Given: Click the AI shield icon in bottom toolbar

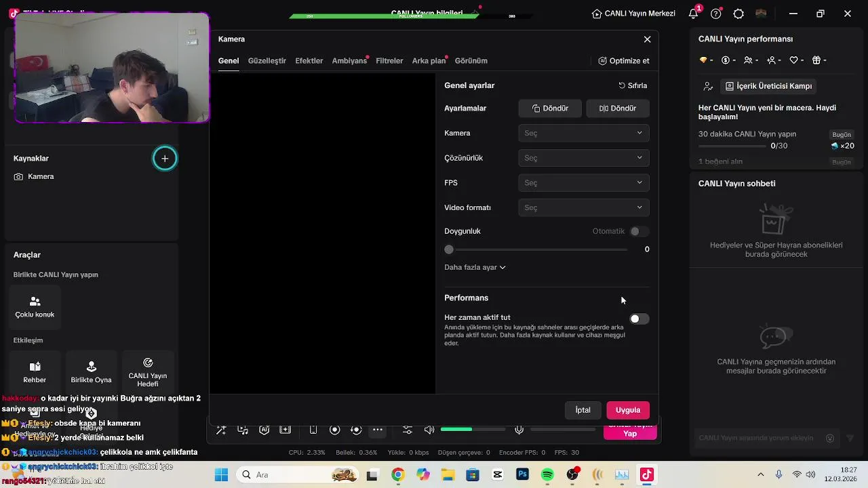Looking at the screenshot, I should [x=264, y=430].
